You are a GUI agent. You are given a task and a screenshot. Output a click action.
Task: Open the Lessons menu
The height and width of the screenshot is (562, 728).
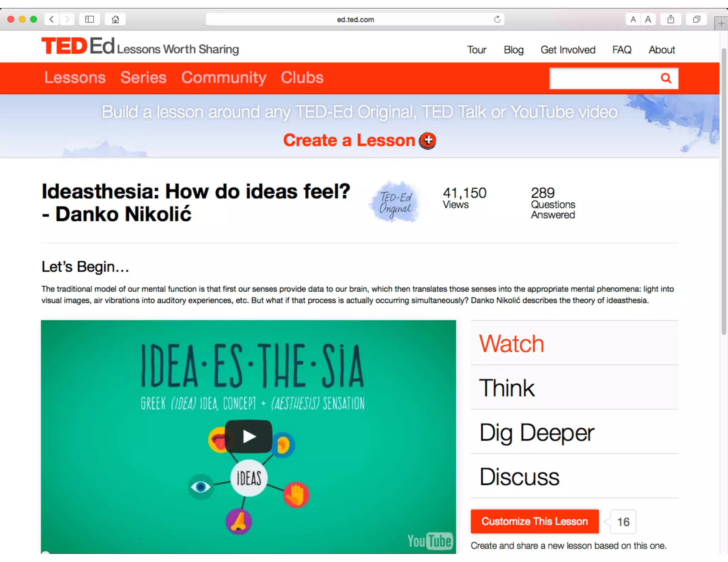(x=75, y=77)
